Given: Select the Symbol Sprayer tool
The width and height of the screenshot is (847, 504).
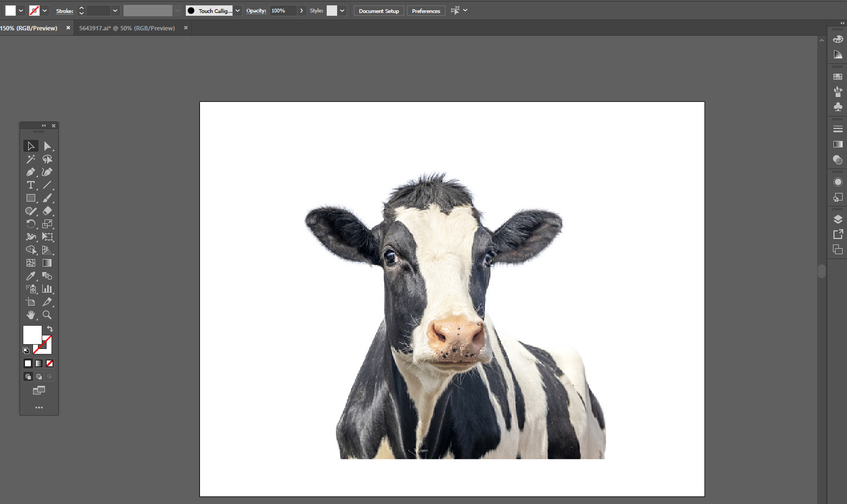Looking at the screenshot, I should (31, 289).
